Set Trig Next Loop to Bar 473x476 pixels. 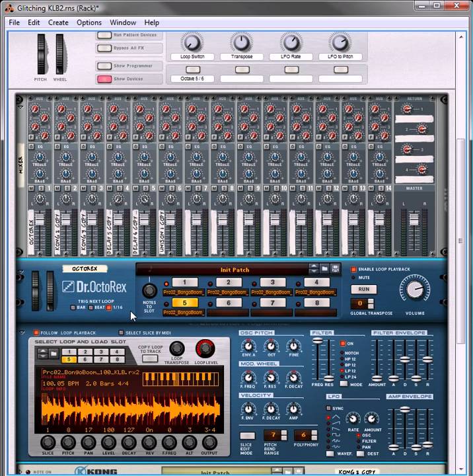[73, 307]
